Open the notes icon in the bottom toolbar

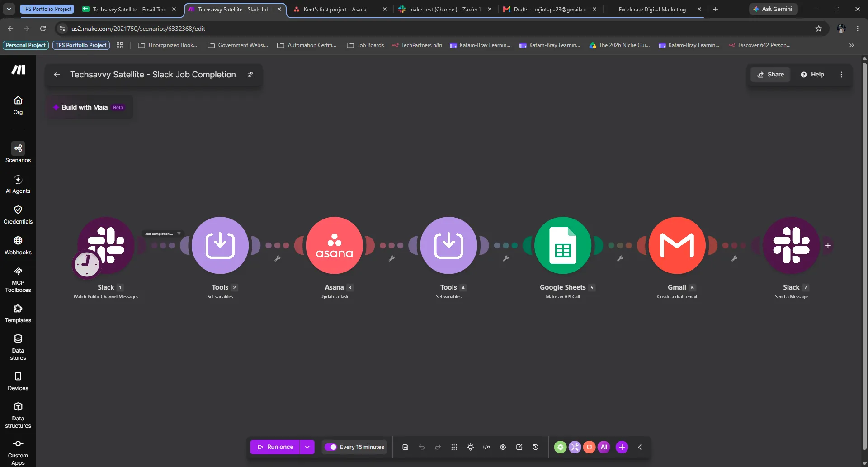[519, 447]
